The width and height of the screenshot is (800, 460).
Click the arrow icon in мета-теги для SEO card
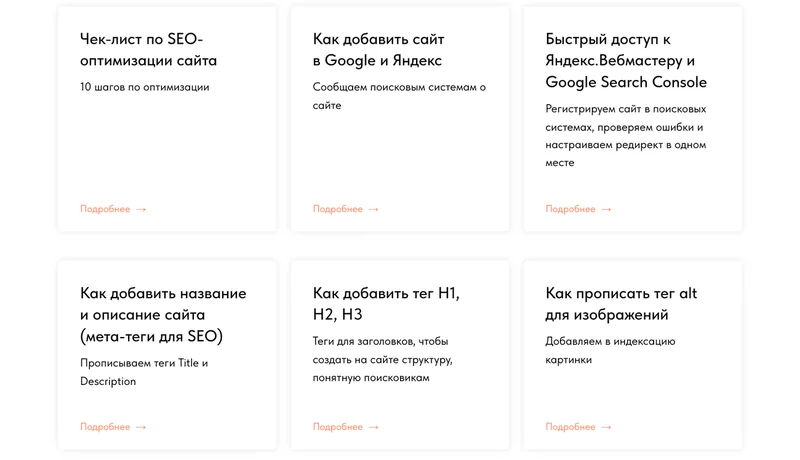141,427
